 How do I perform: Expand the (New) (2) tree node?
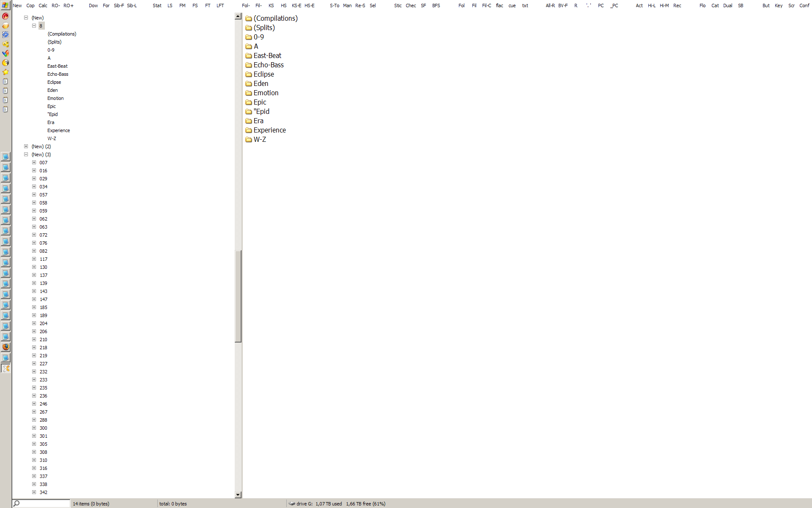pyautogui.click(x=26, y=146)
